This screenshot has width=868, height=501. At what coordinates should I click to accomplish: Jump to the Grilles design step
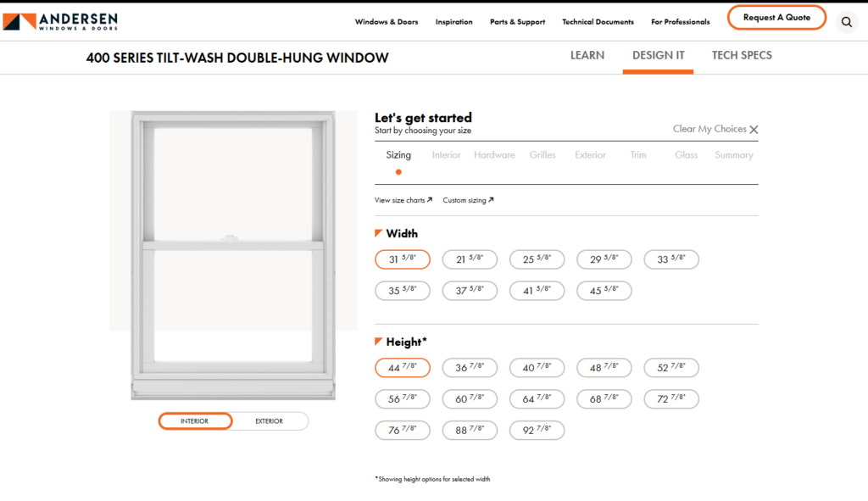[542, 155]
